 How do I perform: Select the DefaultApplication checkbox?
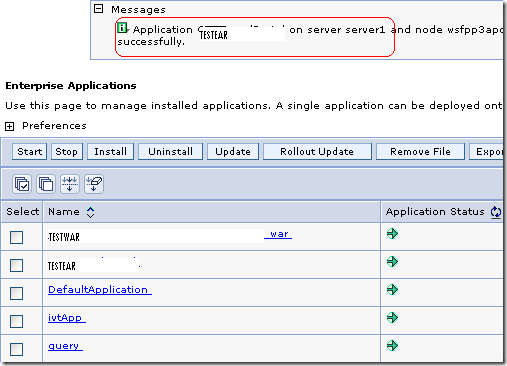[x=16, y=294]
